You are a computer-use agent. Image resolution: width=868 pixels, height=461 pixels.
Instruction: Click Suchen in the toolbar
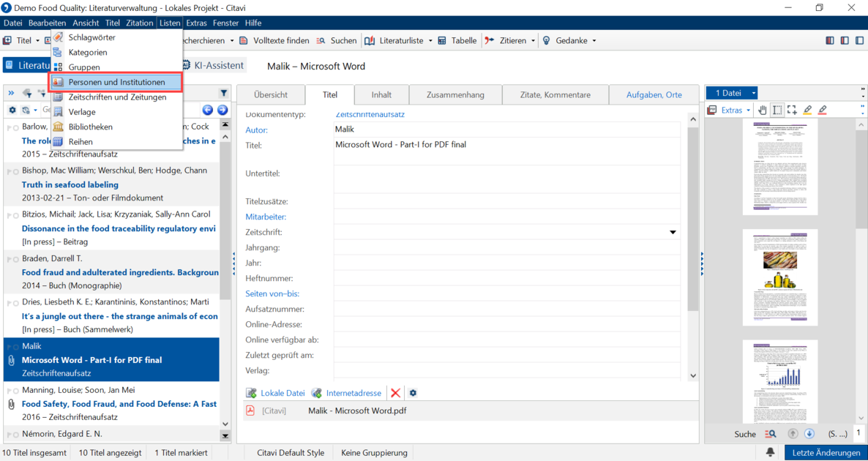pos(337,40)
